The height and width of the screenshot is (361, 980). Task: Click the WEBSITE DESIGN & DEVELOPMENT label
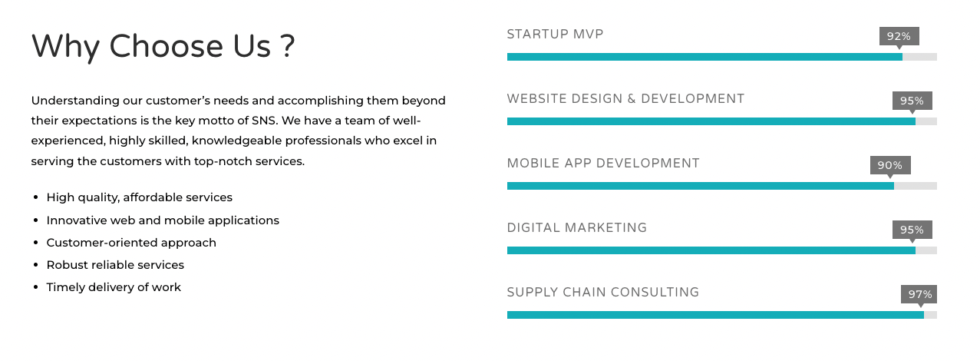(x=625, y=99)
